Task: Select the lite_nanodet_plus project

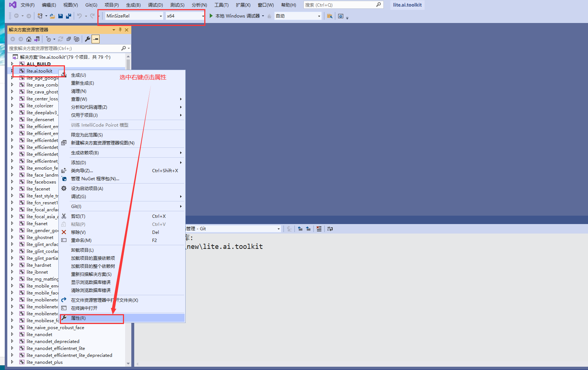Action: (45, 362)
